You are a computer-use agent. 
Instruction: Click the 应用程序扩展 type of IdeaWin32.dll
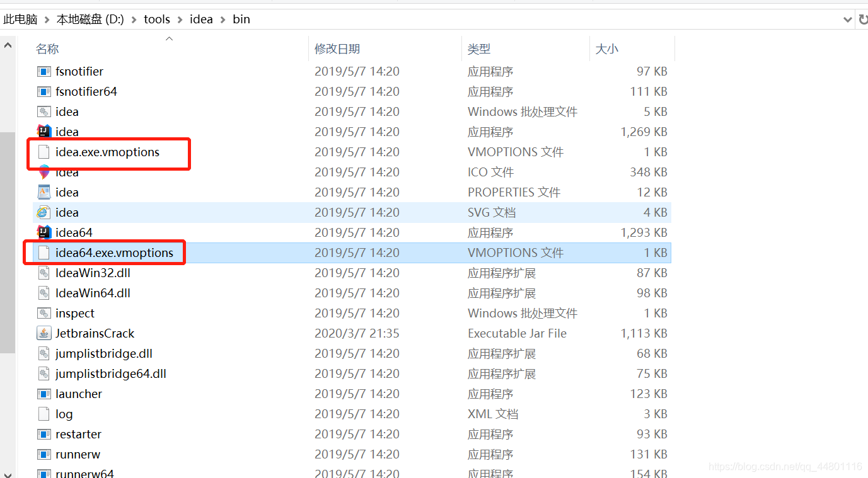[x=502, y=273]
